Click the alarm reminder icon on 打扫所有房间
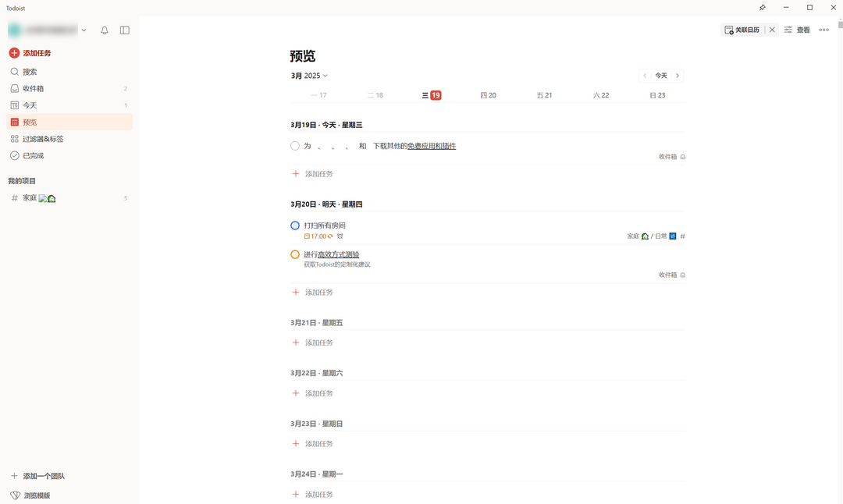 click(340, 236)
